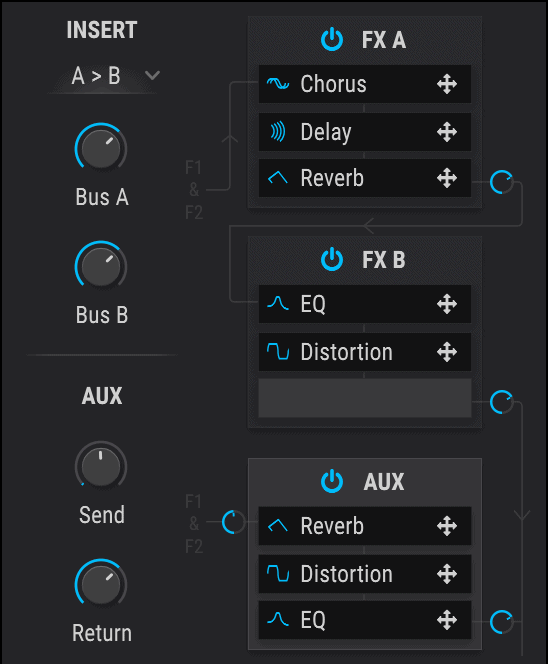Select the Chorus effect name in FX A
548x664 pixels.
(333, 84)
